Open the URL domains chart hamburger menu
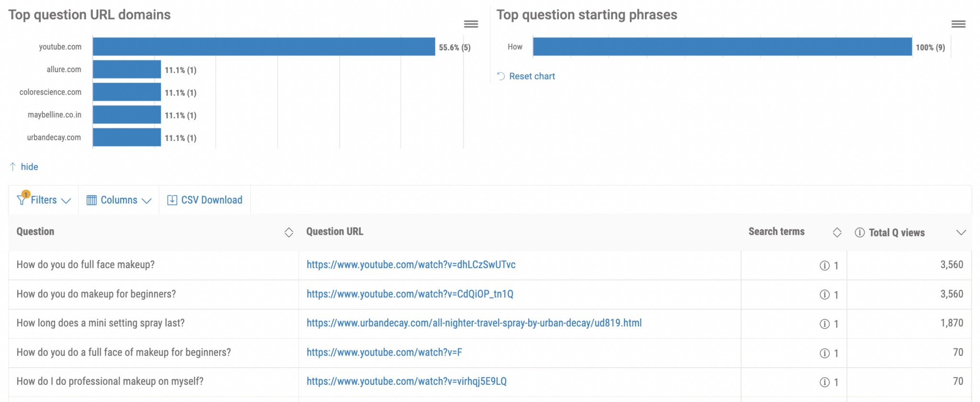980x402 pixels. click(471, 23)
